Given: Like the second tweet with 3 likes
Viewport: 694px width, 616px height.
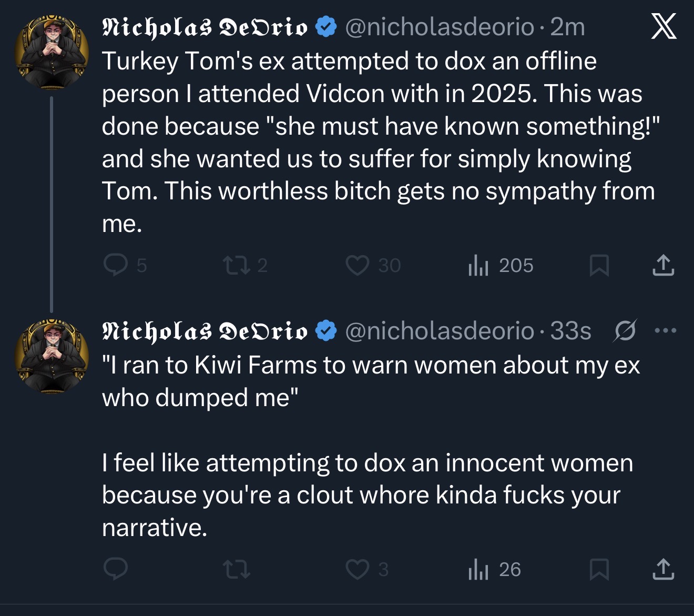Looking at the screenshot, I should point(358,569).
